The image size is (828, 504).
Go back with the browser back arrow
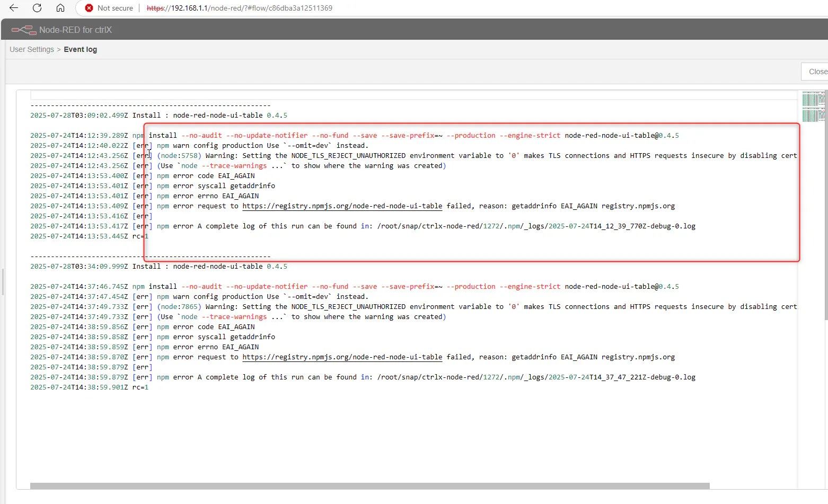(x=14, y=8)
